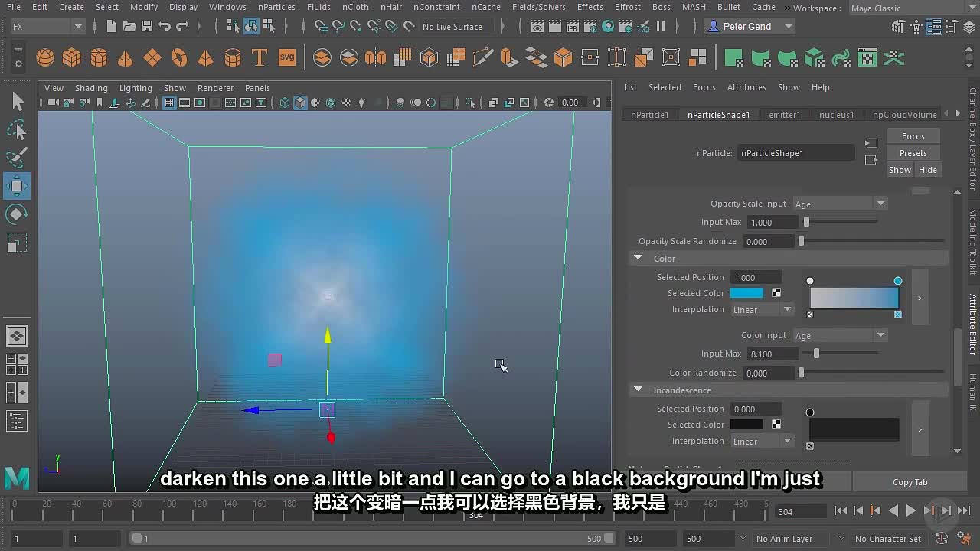Screen dimensions: 980x551
Task: Play the timeline forwards
Action: (911, 510)
